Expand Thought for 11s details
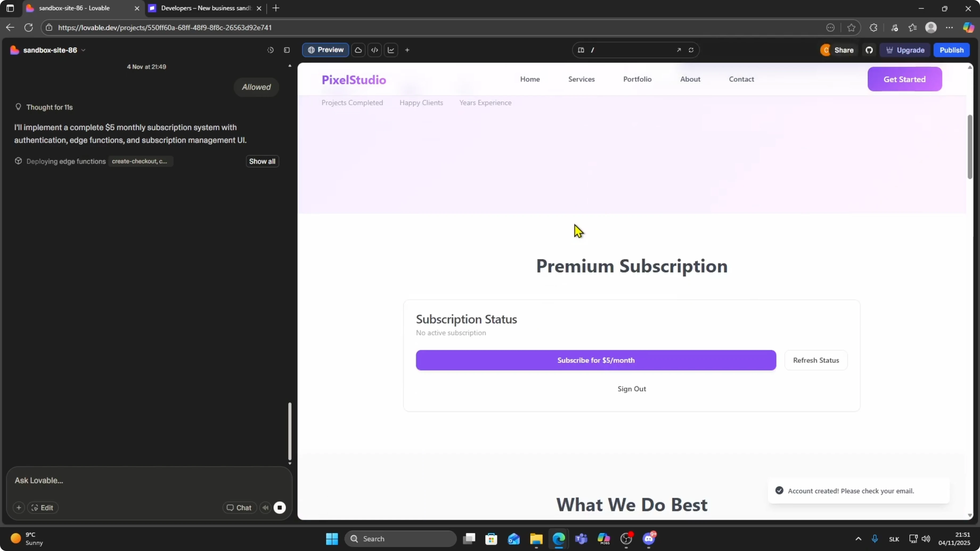This screenshot has width=980, height=551. 50,107
